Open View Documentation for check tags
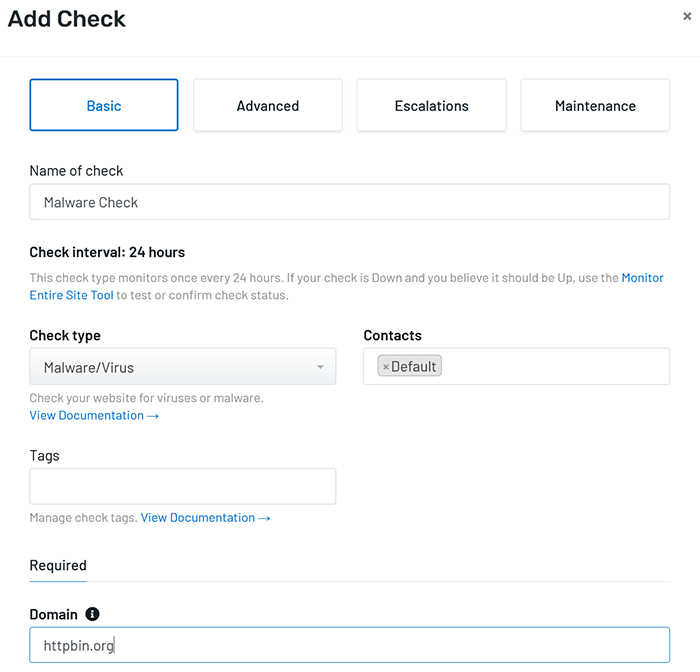The height and width of the screenshot is (672, 700). tap(205, 518)
